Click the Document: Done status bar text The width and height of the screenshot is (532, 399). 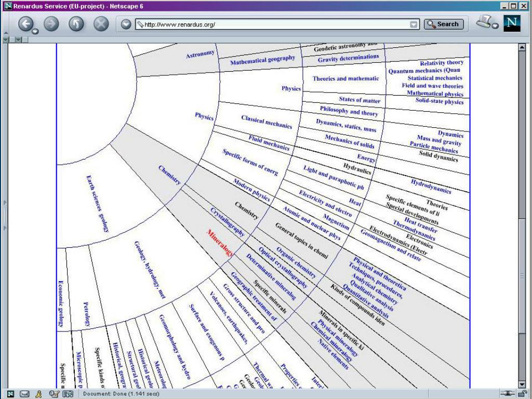[x=121, y=394]
